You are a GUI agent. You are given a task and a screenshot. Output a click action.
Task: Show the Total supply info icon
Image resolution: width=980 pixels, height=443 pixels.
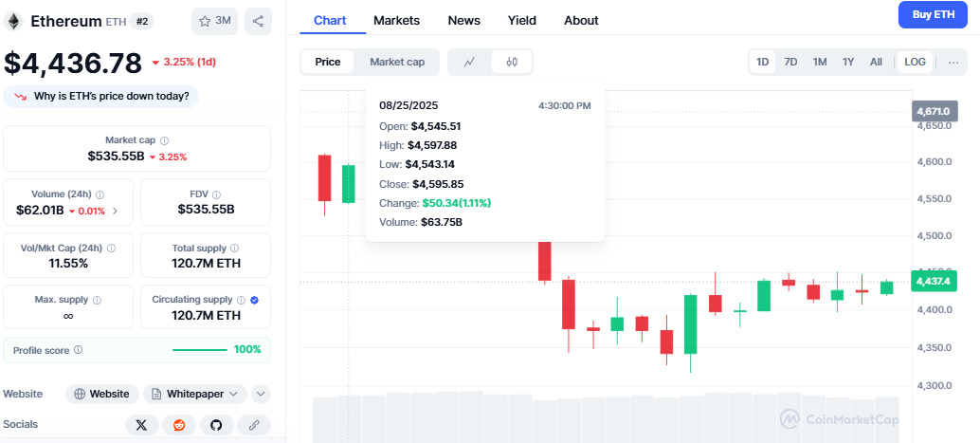pos(234,248)
